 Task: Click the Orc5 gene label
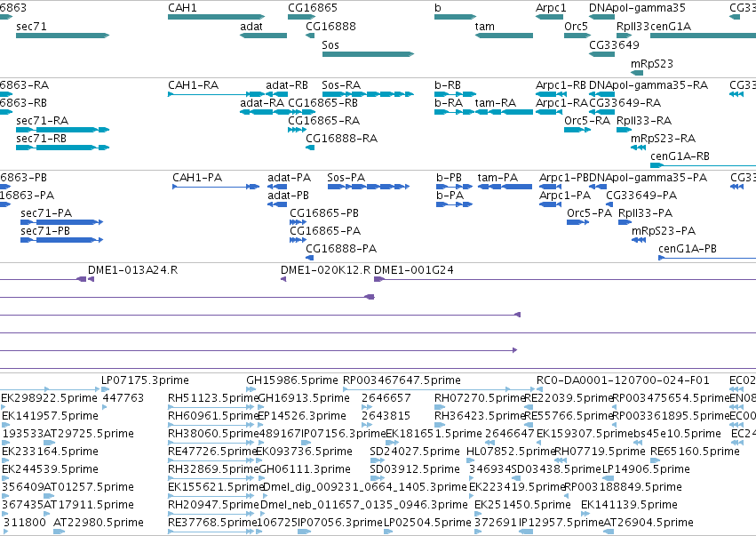pyautogui.click(x=577, y=26)
